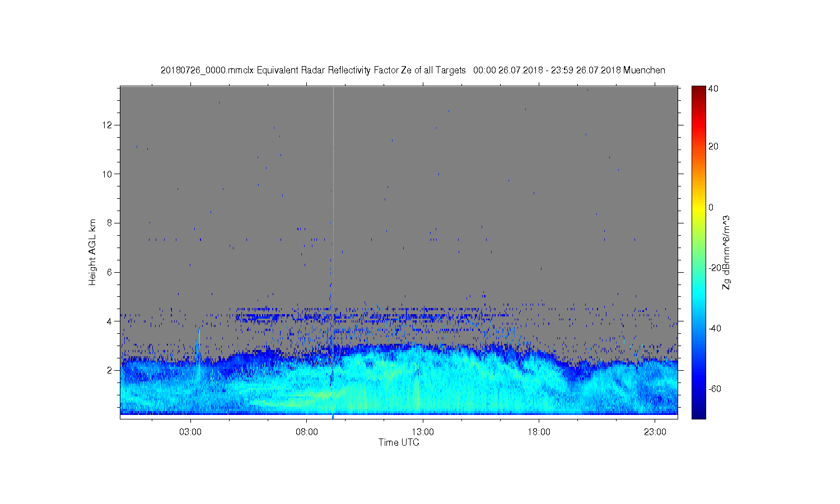Click the 08:00 time tick label
Screen dimensions: 840x504
click(307, 432)
